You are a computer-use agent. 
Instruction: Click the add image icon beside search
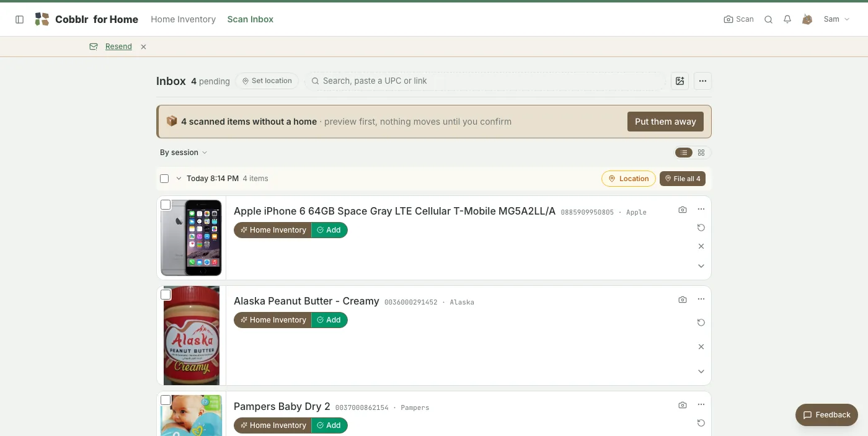point(680,81)
